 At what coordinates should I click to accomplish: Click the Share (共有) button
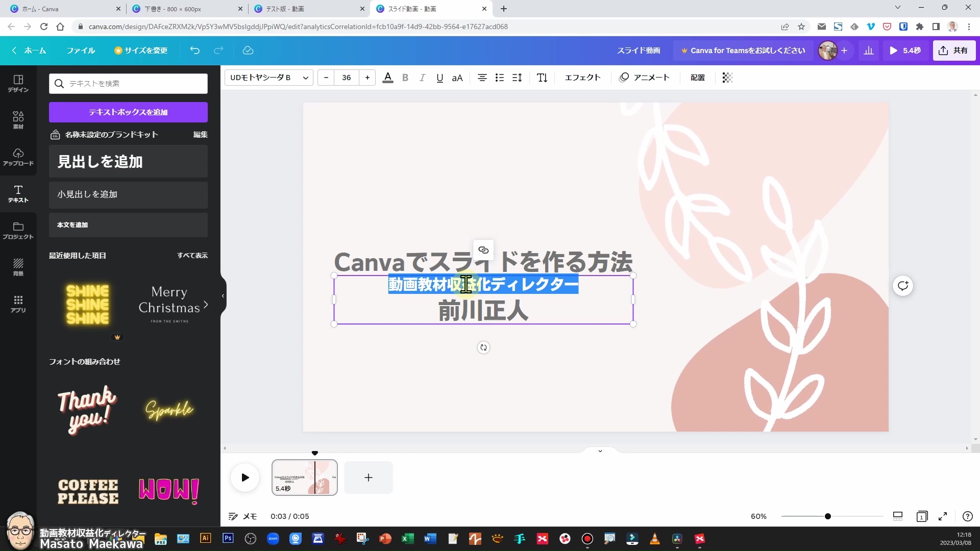954,51
